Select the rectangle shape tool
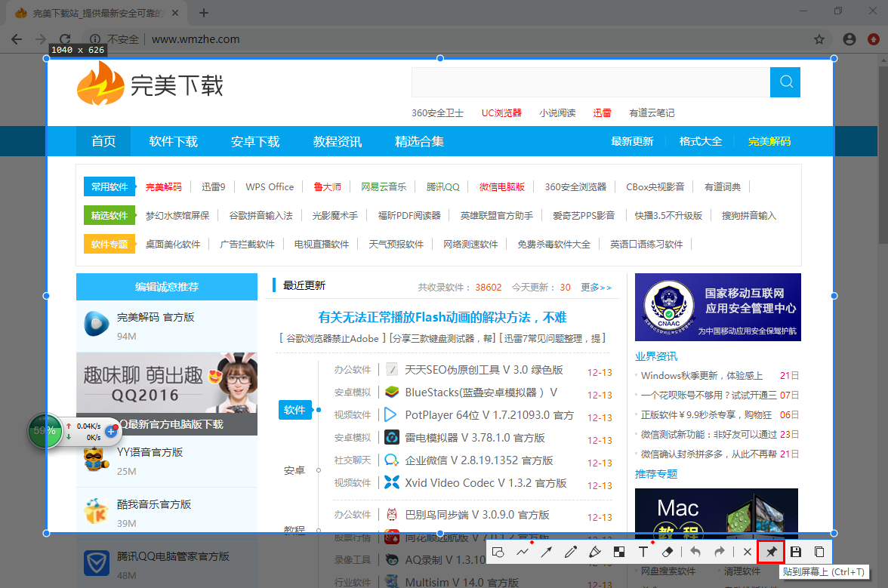This screenshot has height=588, width=888. pyautogui.click(x=498, y=552)
